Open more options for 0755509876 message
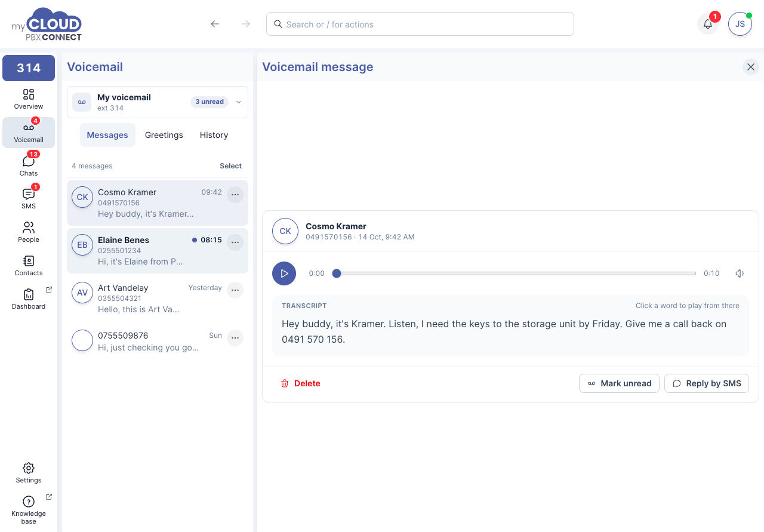The width and height of the screenshot is (764, 532). point(235,338)
